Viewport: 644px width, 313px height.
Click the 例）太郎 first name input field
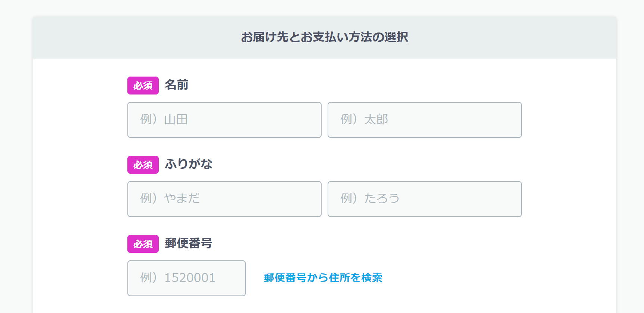coord(424,120)
